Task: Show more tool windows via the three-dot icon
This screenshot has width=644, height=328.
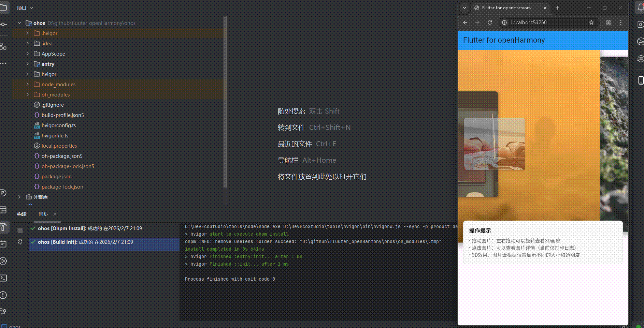Action: 3,63
